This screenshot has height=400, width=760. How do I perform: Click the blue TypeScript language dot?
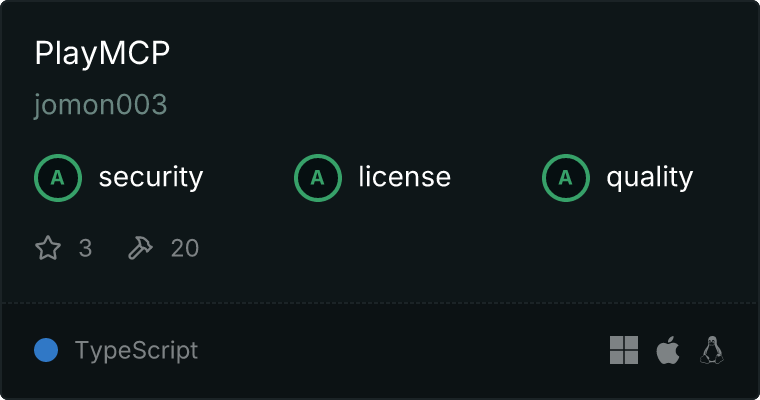[x=46, y=350]
